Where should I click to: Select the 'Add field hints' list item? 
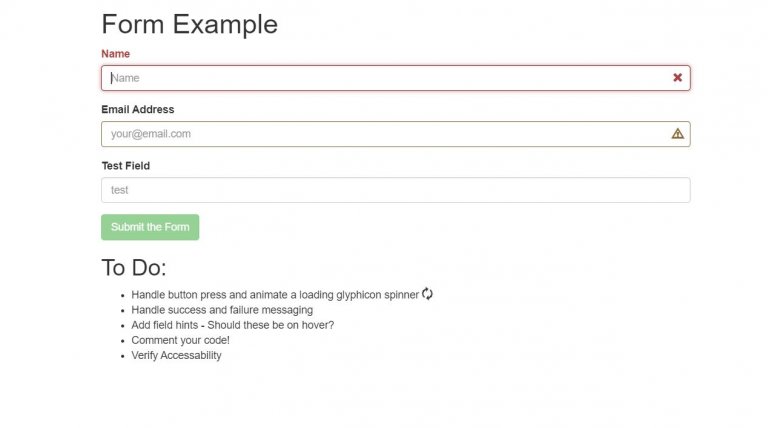pos(233,325)
